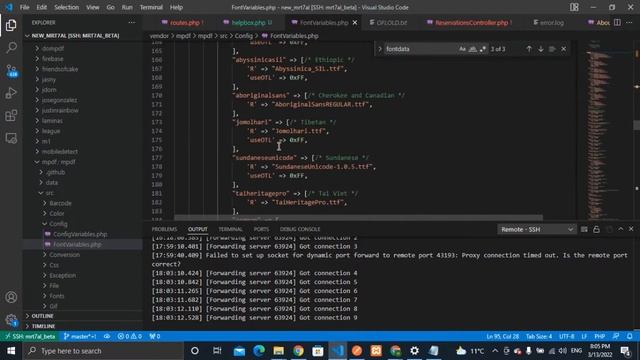Image resolution: width=640 pixels, height=360 pixels.
Task: Switch to the TERMINAL panel tab
Action: 230,229
